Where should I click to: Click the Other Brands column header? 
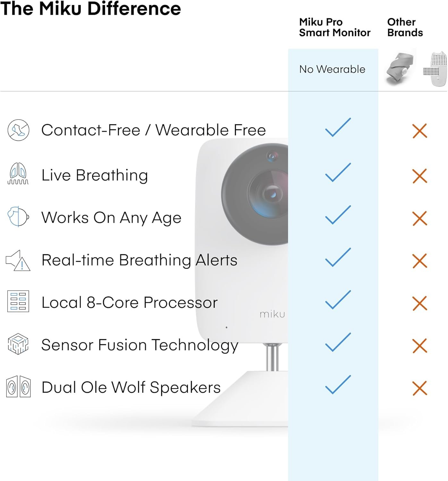(x=405, y=27)
